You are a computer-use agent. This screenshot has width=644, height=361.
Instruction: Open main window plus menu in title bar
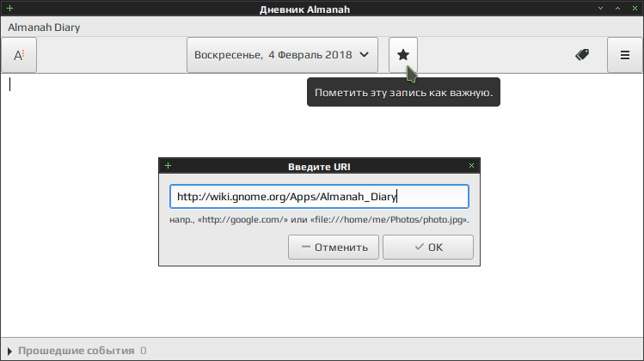coord(9,9)
